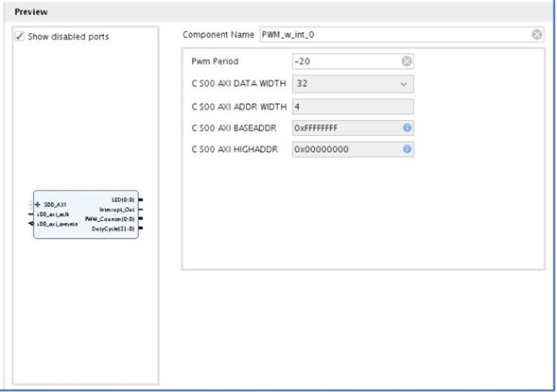Click info icon for C S00 AXI BASEADDR
This screenshot has width=557, height=392.
(407, 128)
